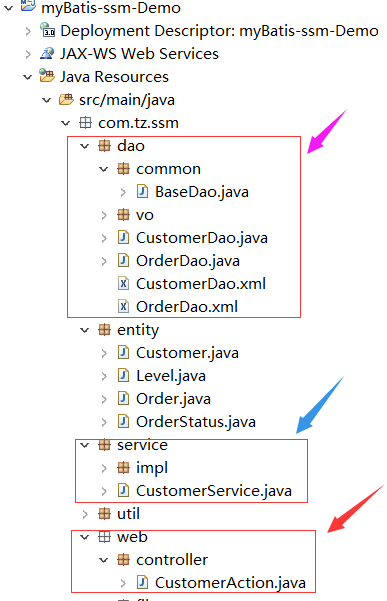
Task: Select the BaseDao.java label
Action: coord(202,192)
